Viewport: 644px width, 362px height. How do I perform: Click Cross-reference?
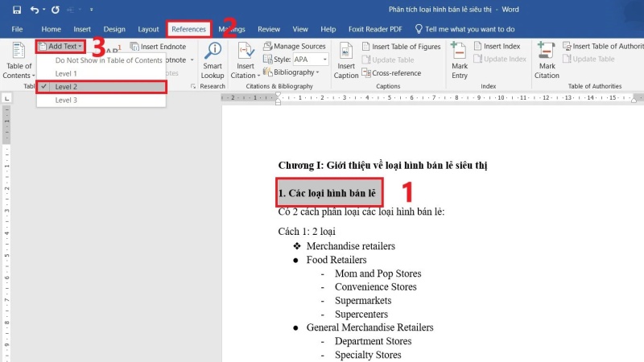click(x=391, y=72)
